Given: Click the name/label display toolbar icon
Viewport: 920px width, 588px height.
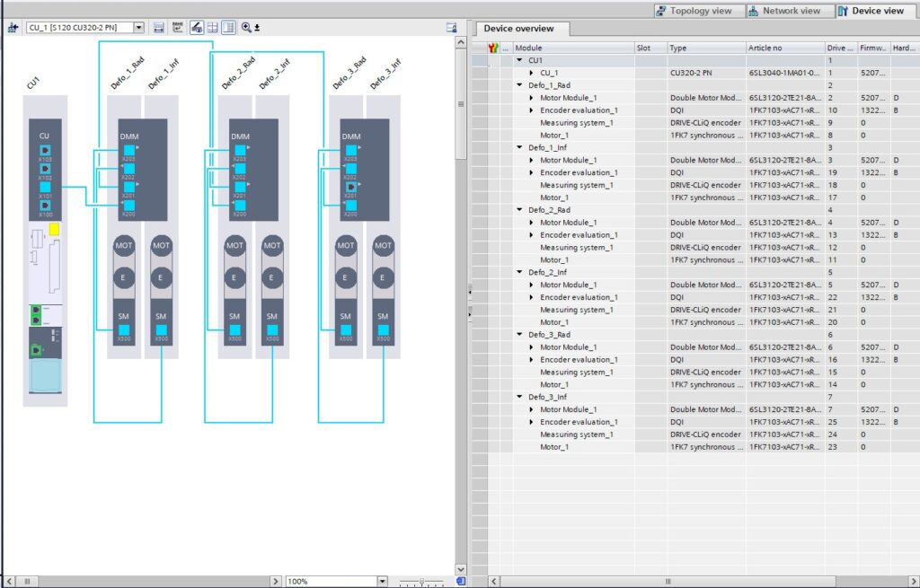Looking at the screenshot, I should pyautogui.click(x=177, y=28).
